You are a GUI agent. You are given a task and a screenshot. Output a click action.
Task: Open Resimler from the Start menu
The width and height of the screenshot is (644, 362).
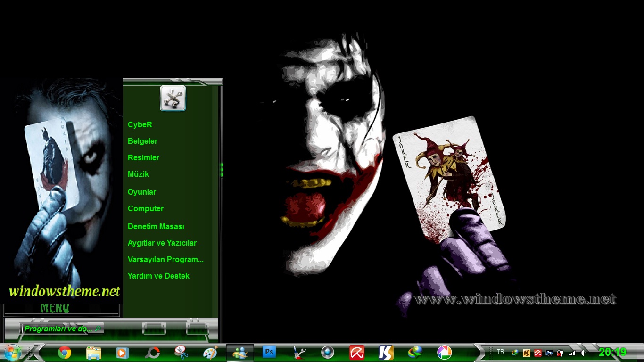(143, 158)
